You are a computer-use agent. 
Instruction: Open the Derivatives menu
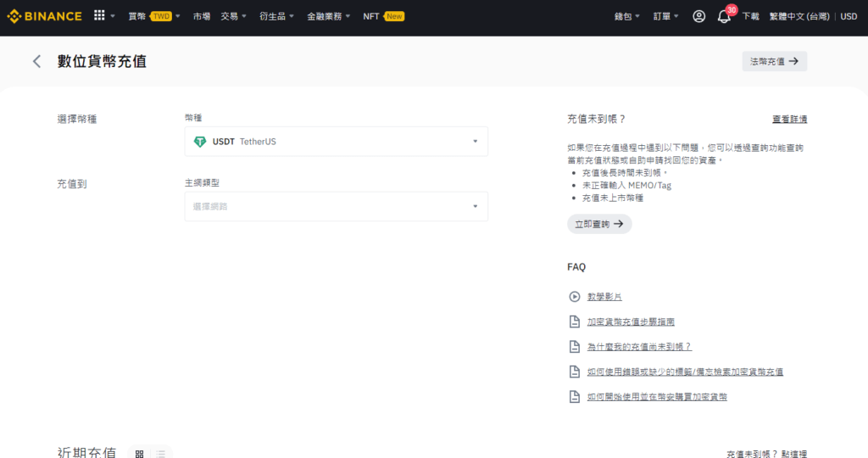pyautogui.click(x=275, y=16)
